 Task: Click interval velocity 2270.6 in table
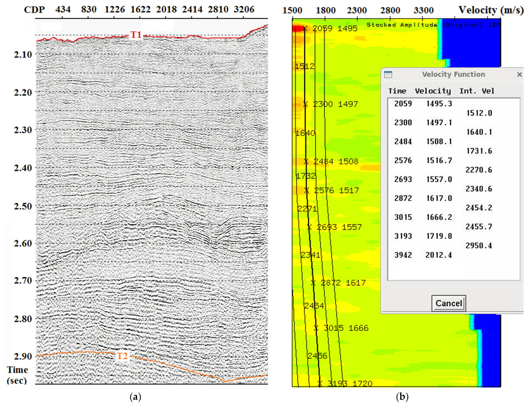pos(479,170)
